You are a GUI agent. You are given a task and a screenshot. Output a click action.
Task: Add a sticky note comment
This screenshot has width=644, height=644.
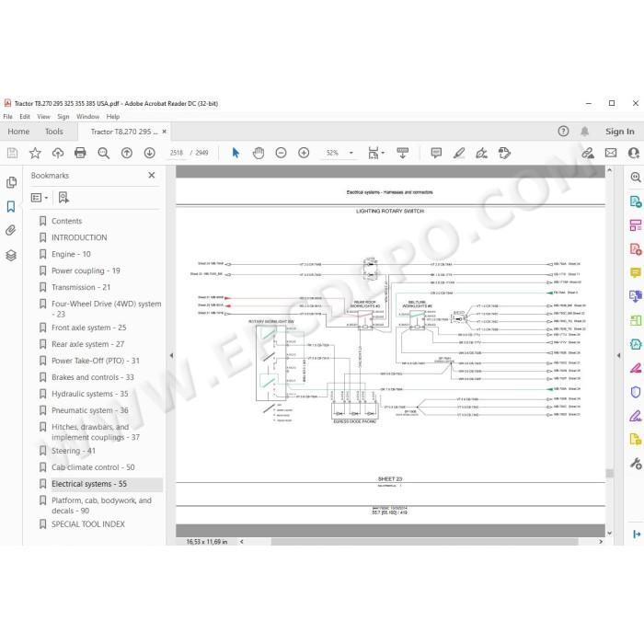click(436, 154)
